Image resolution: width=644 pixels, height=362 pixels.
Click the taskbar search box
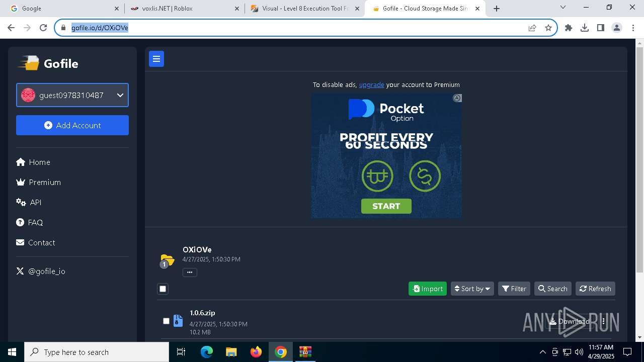click(x=97, y=352)
